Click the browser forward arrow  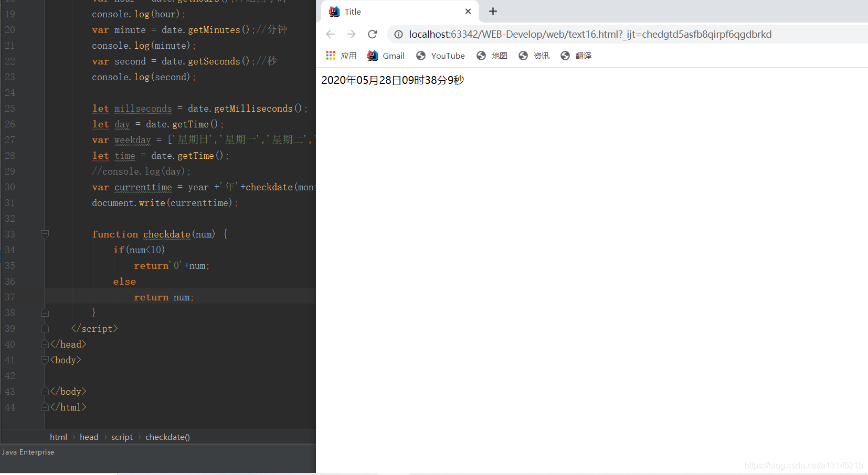351,34
